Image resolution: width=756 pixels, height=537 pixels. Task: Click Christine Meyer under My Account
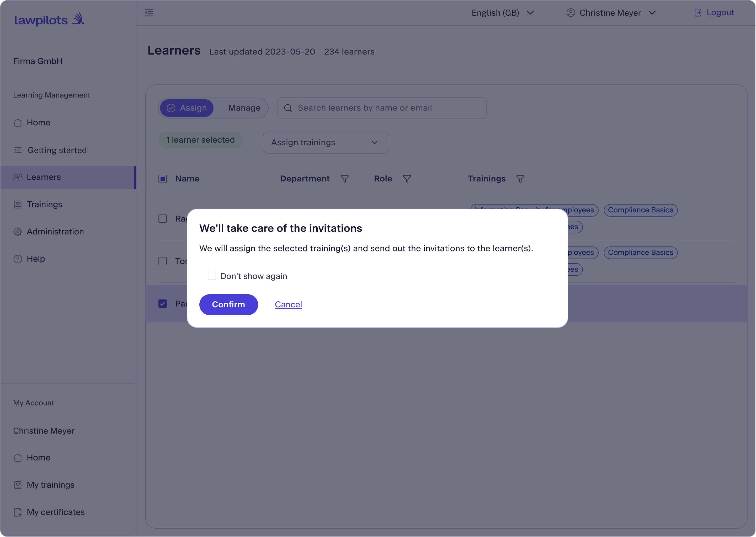[x=44, y=431]
